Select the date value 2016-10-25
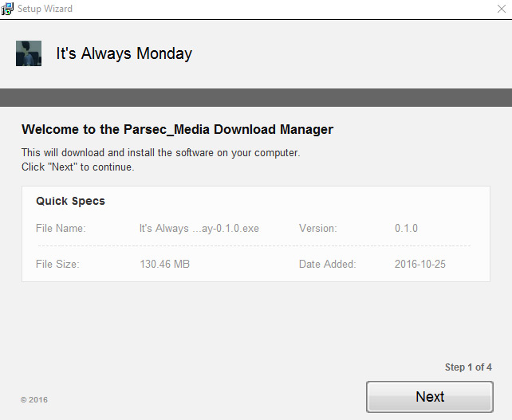 [420, 264]
